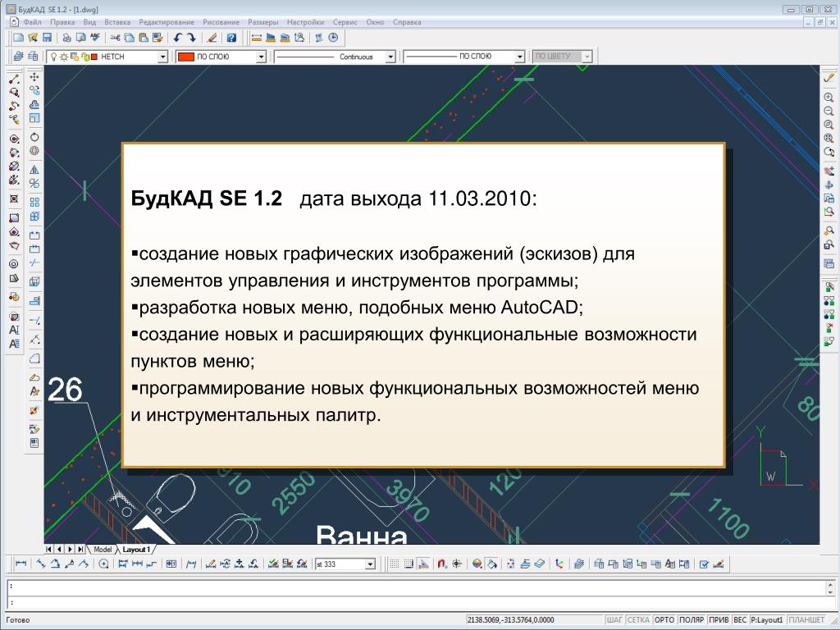The width and height of the screenshot is (840, 630).
Task: Open the Правка menu
Action: coord(62,22)
